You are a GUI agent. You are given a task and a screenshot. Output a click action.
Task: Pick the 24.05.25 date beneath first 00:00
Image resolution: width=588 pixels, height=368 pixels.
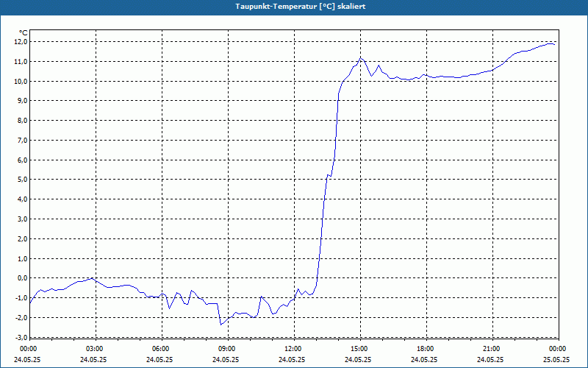pyautogui.click(x=27, y=359)
